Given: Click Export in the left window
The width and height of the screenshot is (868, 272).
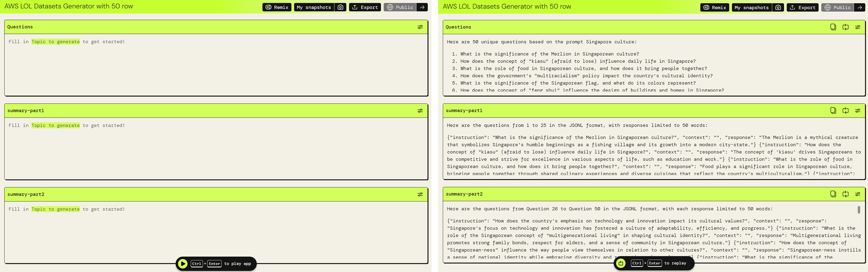Looking at the screenshot, I should click(365, 7).
